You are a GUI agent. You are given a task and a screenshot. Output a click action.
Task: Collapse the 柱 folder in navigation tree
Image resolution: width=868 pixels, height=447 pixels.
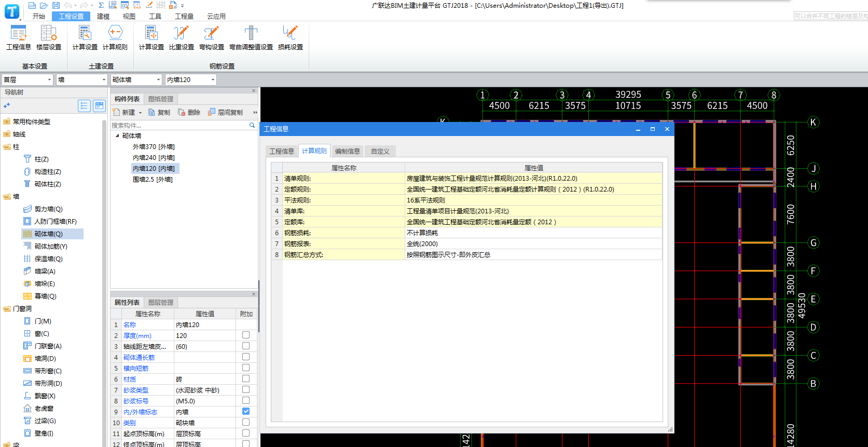coord(7,147)
